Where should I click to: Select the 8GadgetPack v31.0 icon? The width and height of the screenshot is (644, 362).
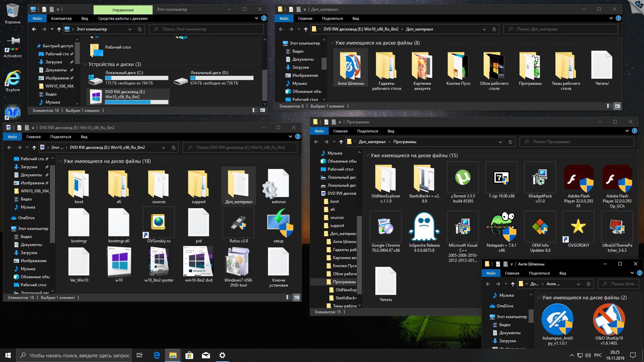(x=540, y=178)
